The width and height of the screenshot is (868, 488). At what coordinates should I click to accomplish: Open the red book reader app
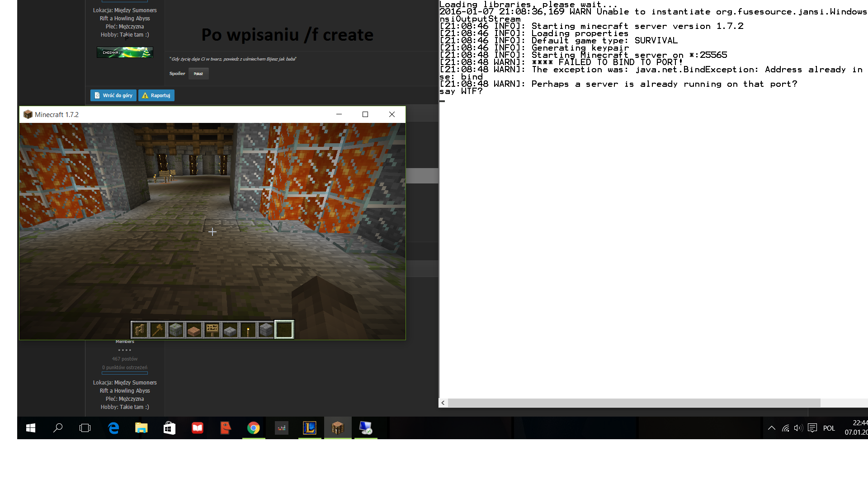tap(198, 428)
